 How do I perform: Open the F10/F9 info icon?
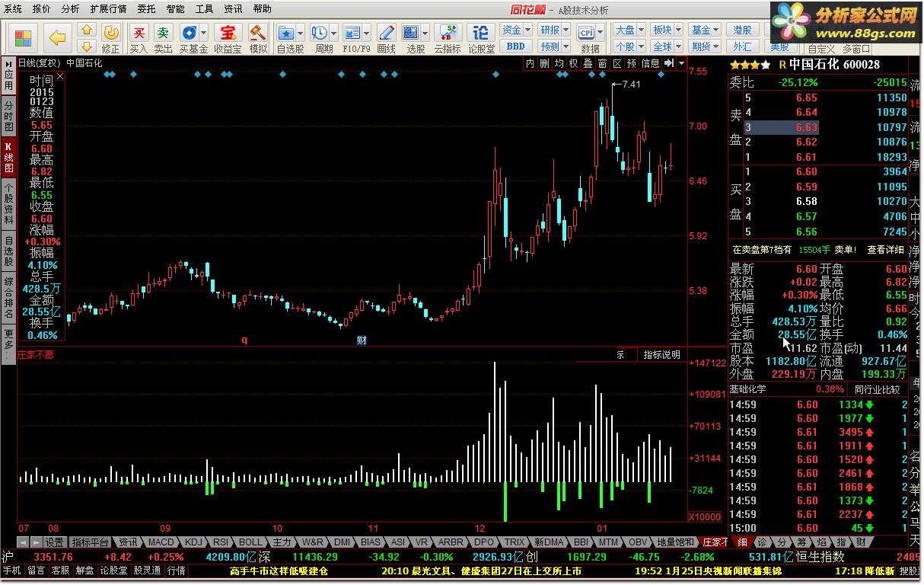(352, 33)
